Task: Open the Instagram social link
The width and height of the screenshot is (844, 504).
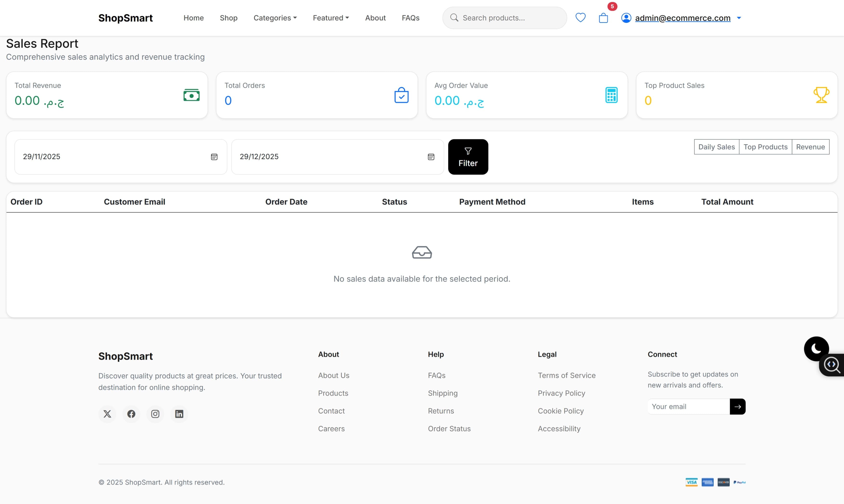Action: tap(155, 414)
